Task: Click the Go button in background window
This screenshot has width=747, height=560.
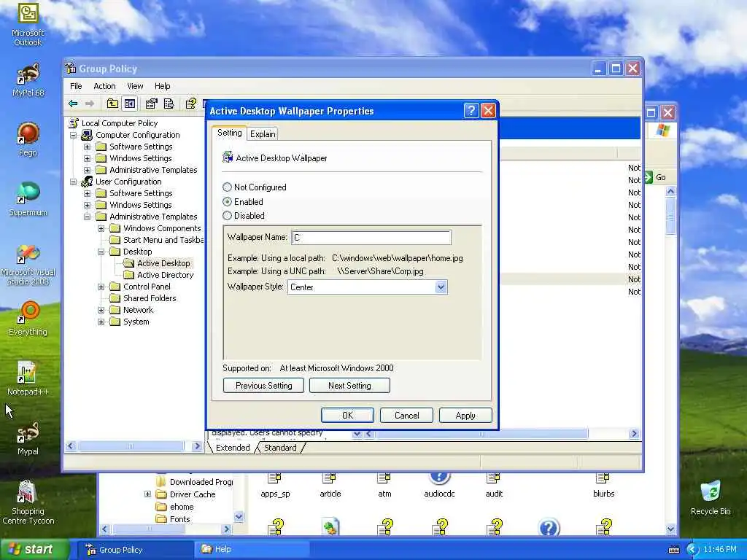Action: click(x=656, y=177)
